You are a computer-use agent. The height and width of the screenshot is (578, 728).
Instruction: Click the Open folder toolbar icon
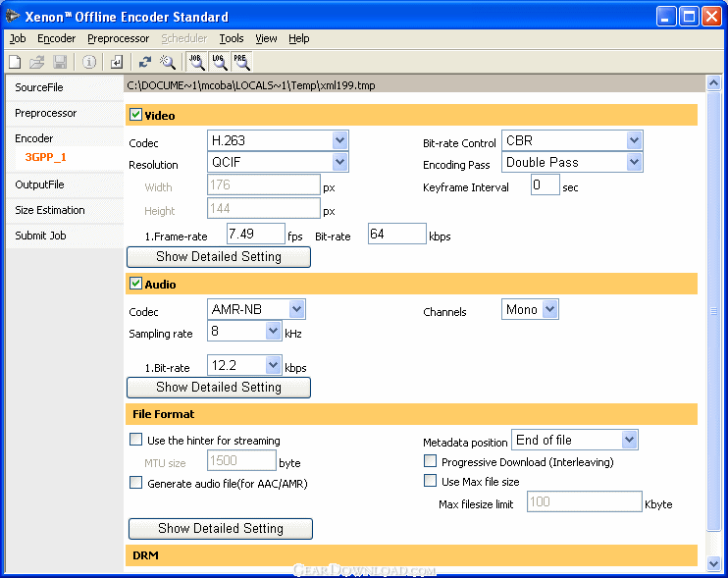[x=37, y=62]
